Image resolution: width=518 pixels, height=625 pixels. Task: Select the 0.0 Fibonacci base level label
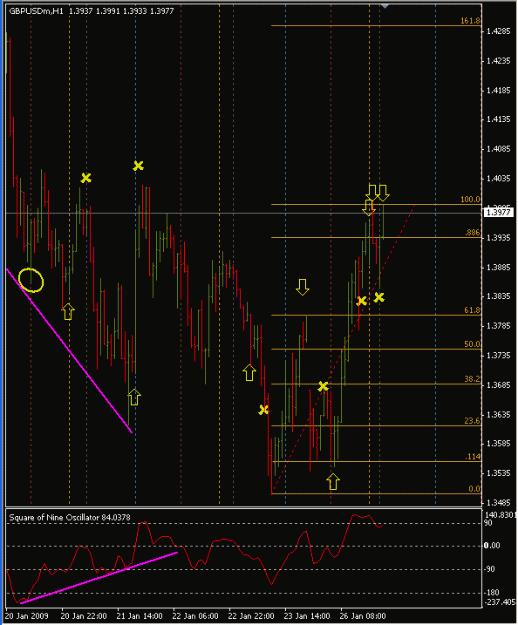pyautogui.click(x=474, y=489)
